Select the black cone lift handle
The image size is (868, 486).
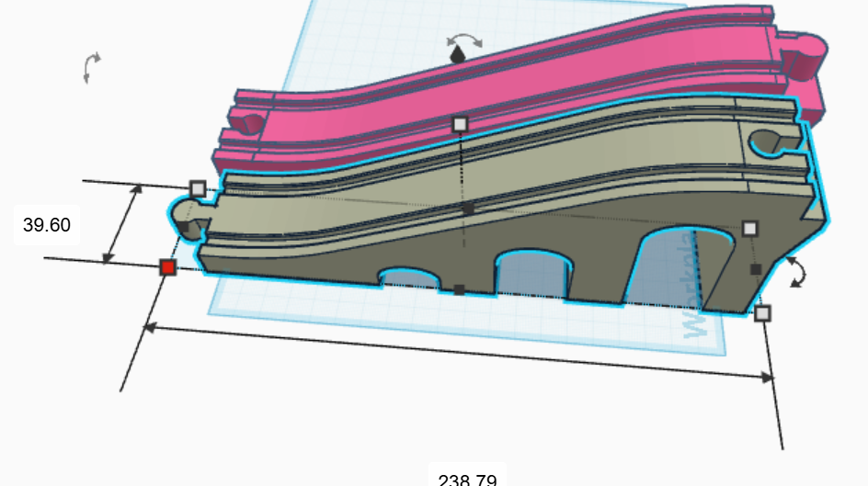tap(458, 55)
